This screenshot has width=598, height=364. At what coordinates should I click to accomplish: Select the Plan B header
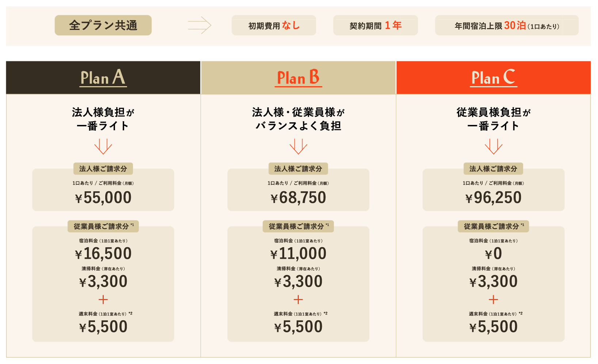click(298, 78)
